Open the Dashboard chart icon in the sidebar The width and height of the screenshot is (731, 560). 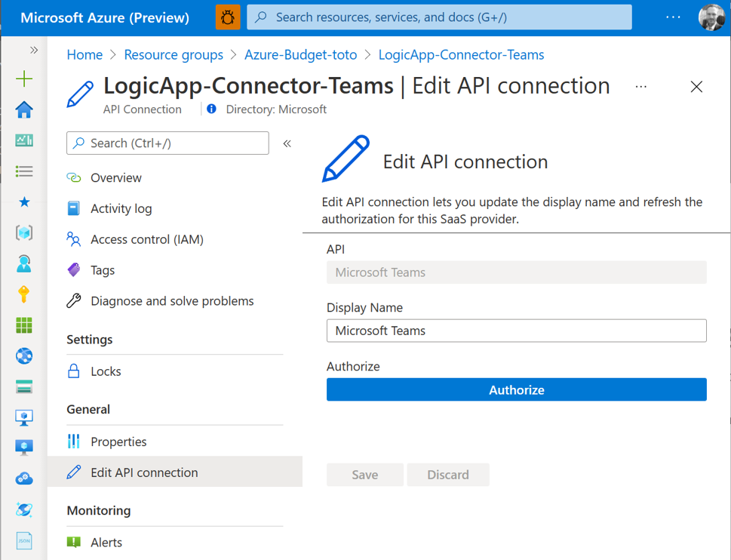point(24,140)
